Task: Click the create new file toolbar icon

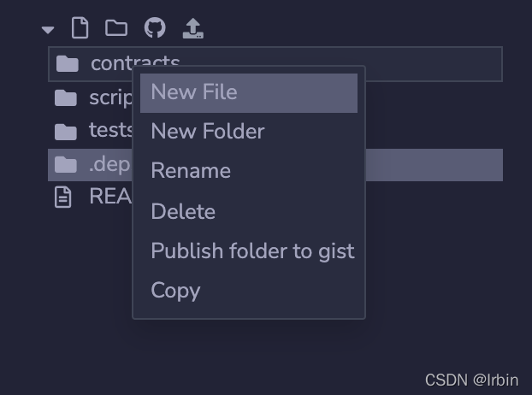Action: (80, 28)
